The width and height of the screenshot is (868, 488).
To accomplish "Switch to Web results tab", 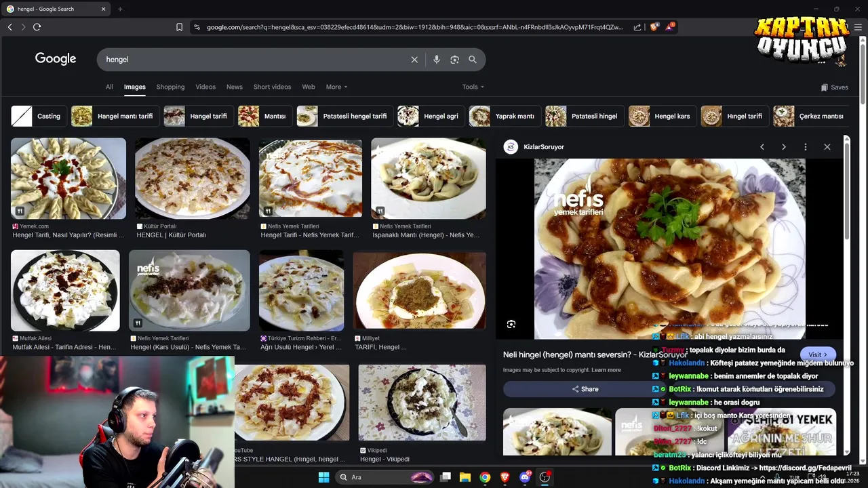I will click(x=309, y=87).
